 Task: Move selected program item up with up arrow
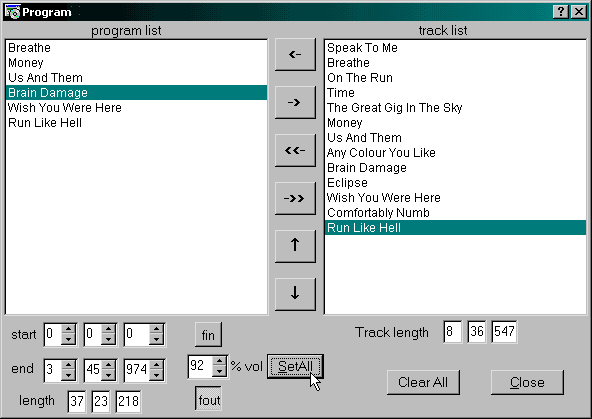tap(295, 246)
